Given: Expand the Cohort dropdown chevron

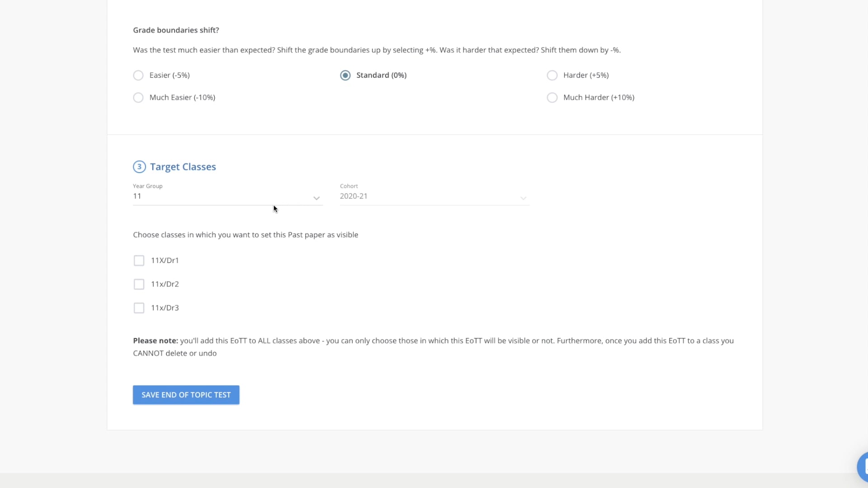Looking at the screenshot, I should click(523, 198).
